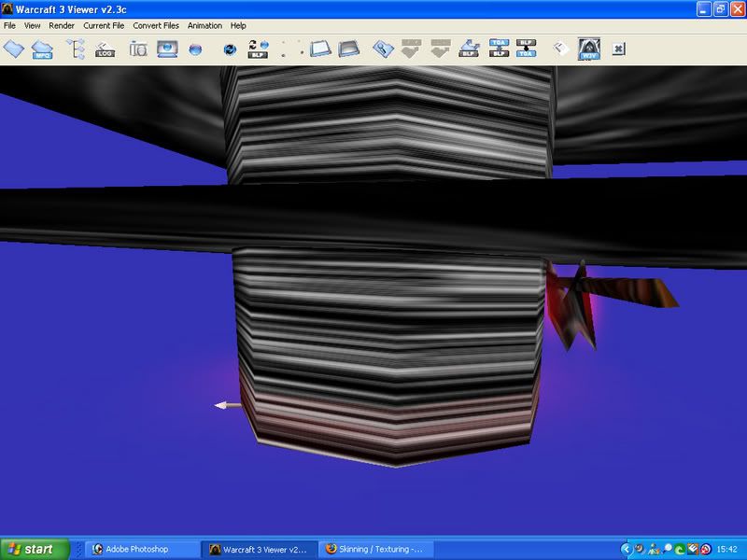
Task: Show the tree view from the toolbar
Action: [76, 49]
